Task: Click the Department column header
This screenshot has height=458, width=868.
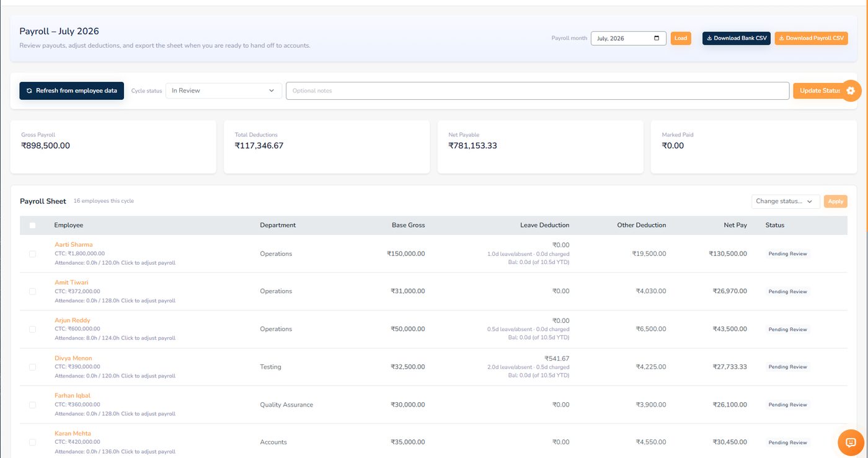Action: click(278, 225)
